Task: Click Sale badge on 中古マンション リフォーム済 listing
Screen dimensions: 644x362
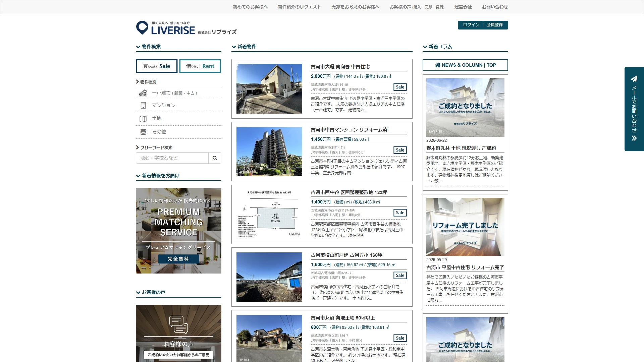Action: tap(400, 150)
